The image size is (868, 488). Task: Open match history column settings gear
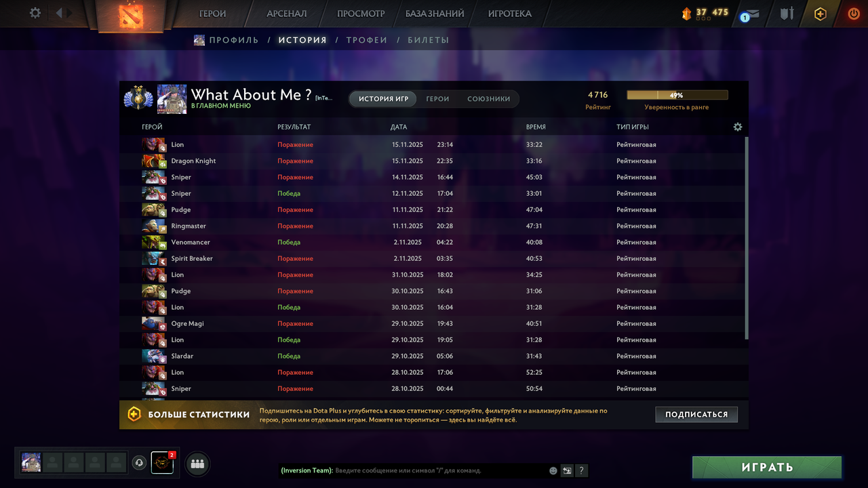[738, 127]
